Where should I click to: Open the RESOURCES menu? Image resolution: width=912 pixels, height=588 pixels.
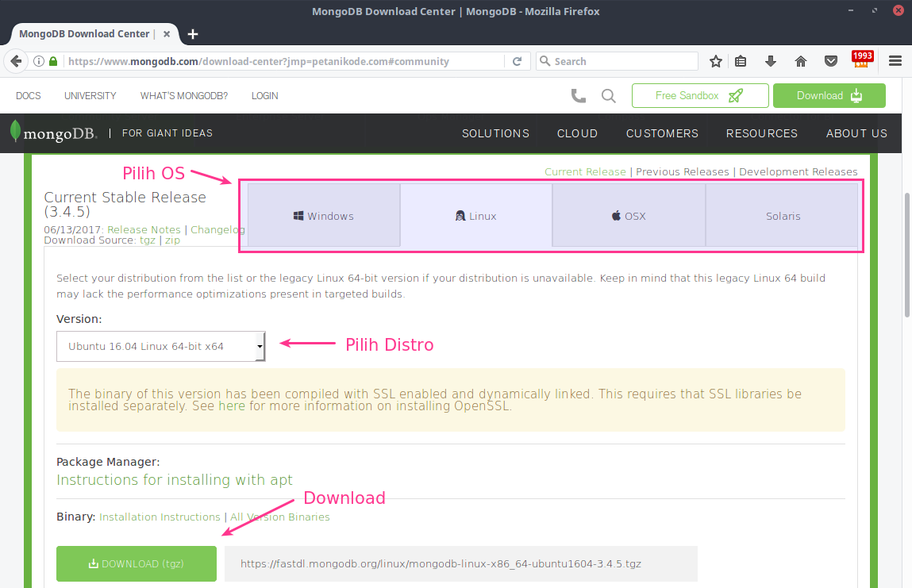point(761,133)
